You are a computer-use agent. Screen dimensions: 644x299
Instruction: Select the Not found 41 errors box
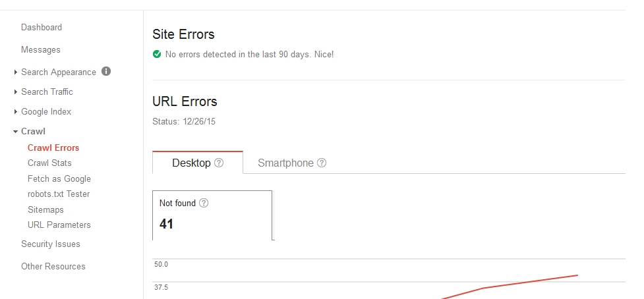click(212, 215)
